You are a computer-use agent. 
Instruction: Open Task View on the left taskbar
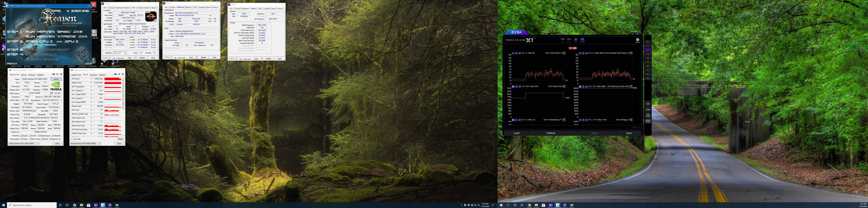click(x=67, y=205)
